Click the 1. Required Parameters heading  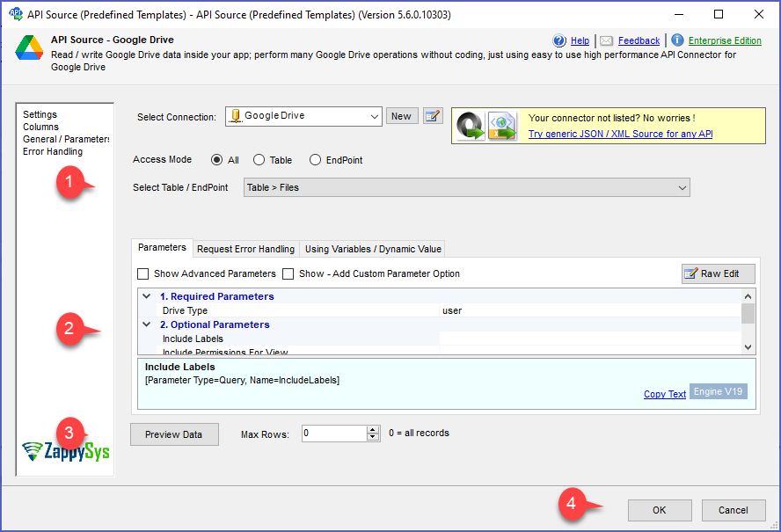[216, 296]
